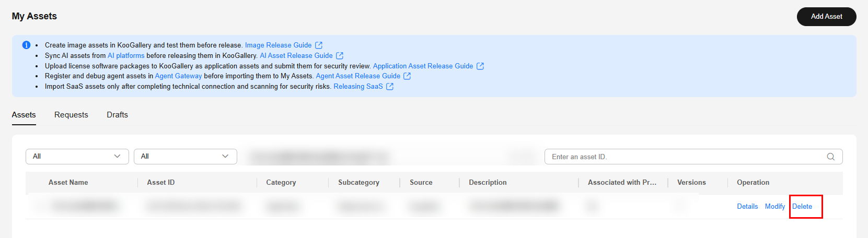Image resolution: width=868 pixels, height=238 pixels.
Task: Click Details for the asset row
Action: pyautogui.click(x=747, y=207)
